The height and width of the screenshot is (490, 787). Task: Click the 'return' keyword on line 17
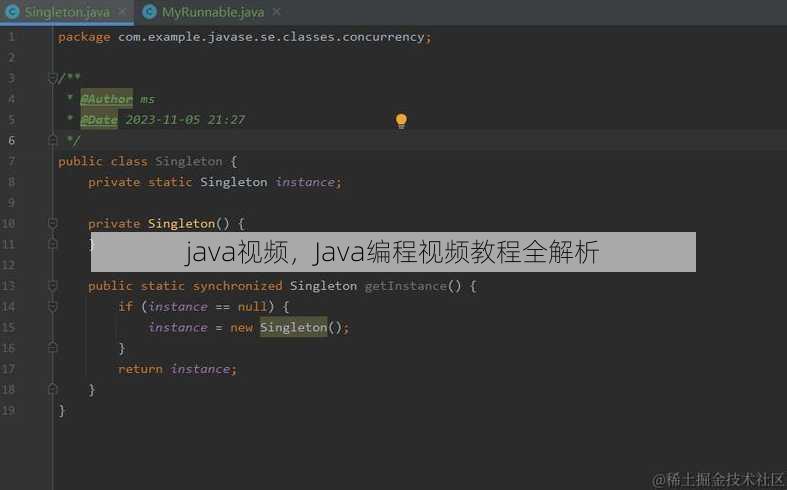[141, 369]
